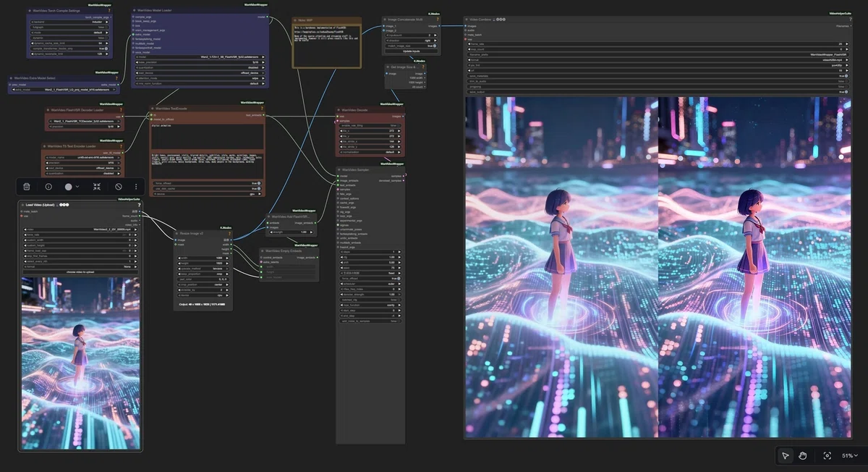Click the Video Combine output preview
The height and width of the screenshot is (472, 868).
click(658, 267)
